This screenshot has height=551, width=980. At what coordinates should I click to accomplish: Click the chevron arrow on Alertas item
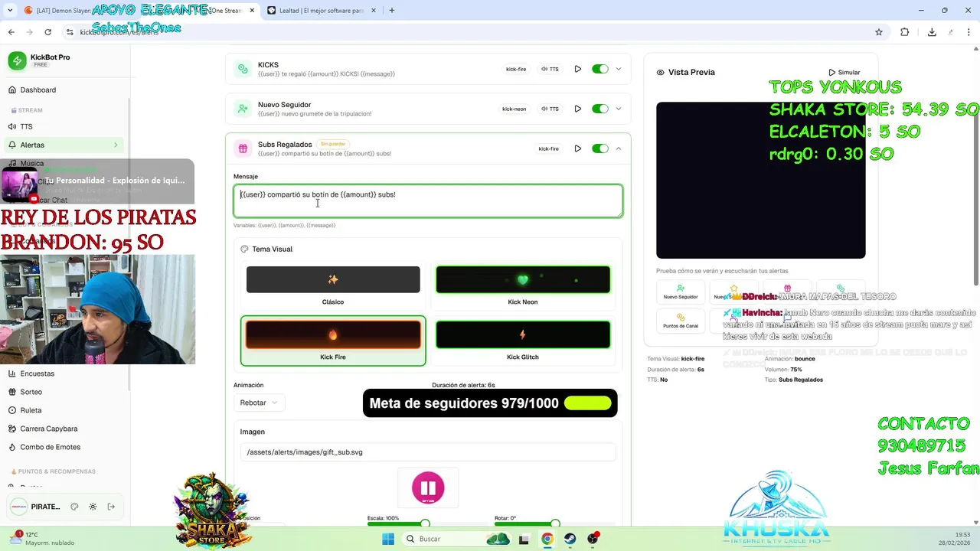point(116,145)
